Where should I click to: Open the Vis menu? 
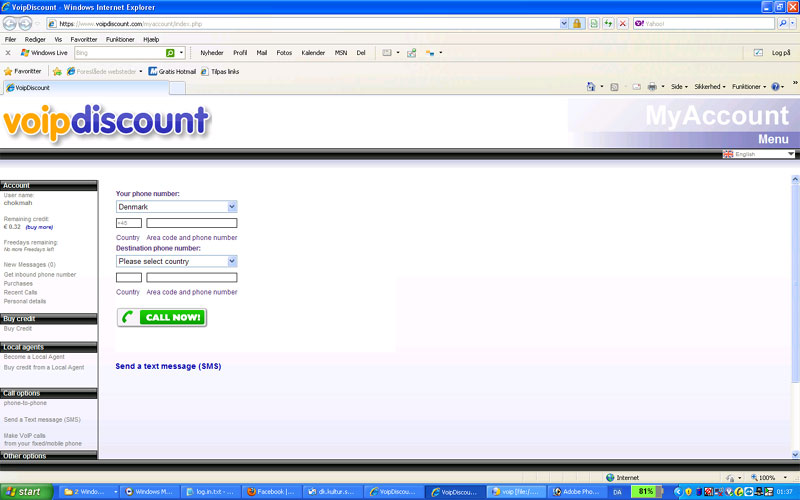pyautogui.click(x=58, y=39)
